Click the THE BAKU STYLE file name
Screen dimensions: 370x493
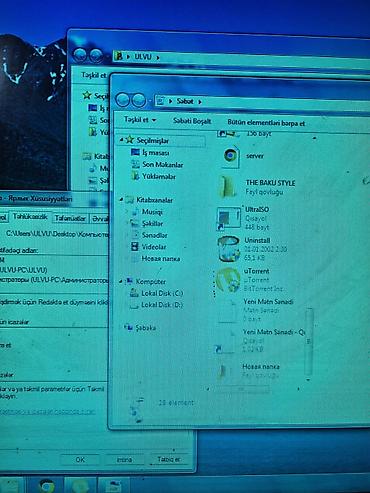tap(270, 183)
